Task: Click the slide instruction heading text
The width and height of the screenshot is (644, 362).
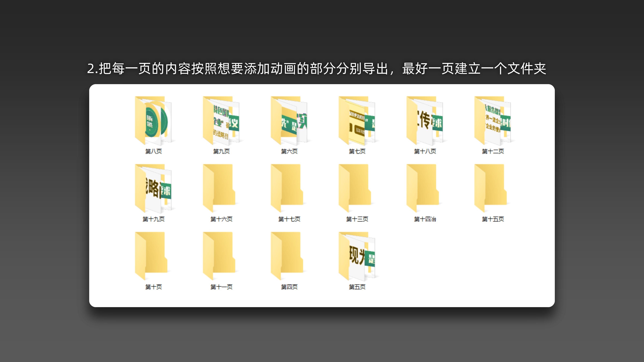Action: coord(317,68)
